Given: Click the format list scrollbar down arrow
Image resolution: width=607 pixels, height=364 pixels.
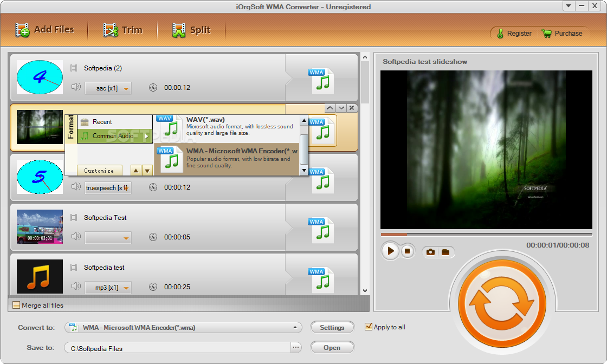Looking at the screenshot, I should click(304, 170).
